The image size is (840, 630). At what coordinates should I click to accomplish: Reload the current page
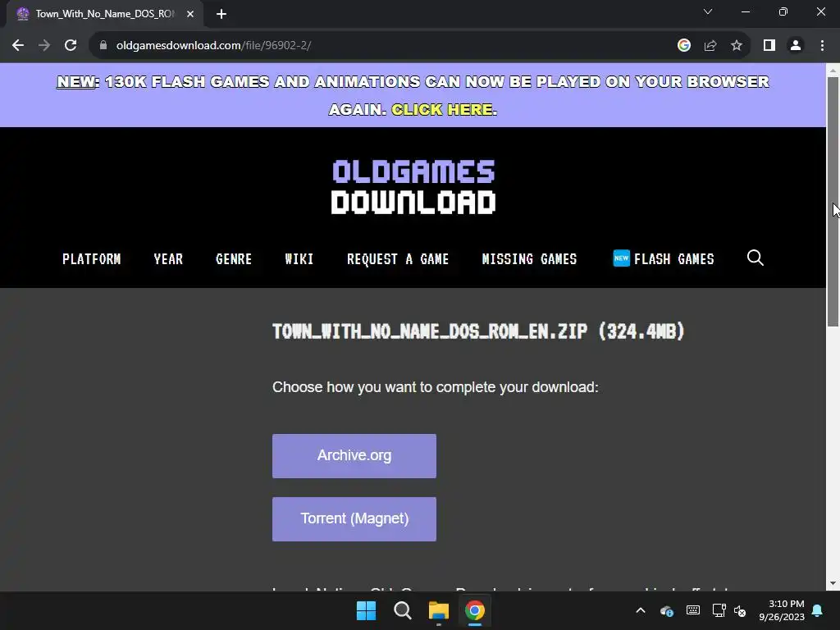(71, 46)
